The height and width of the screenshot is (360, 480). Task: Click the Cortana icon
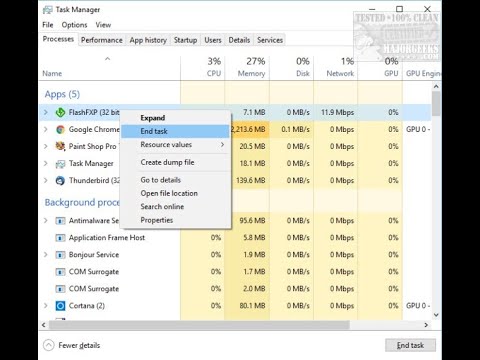(60, 306)
